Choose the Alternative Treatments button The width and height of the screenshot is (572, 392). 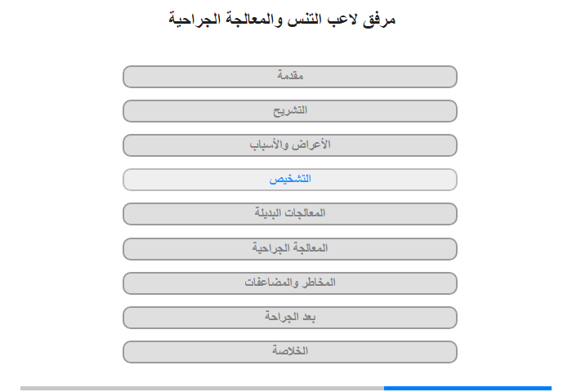290,214
